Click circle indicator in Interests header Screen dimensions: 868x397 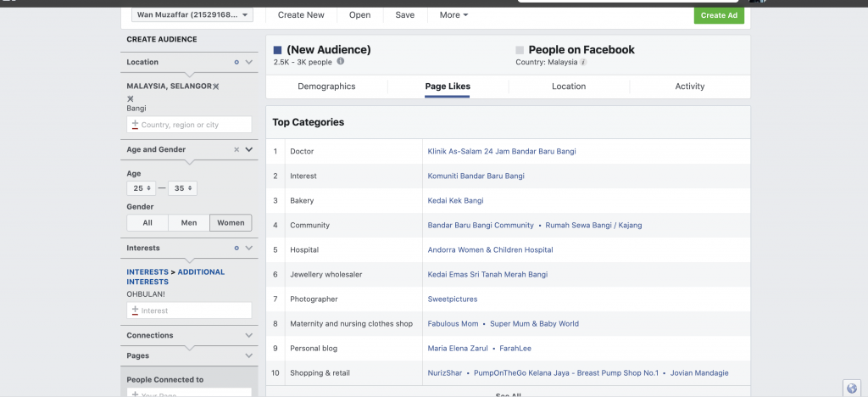tap(236, 248)
